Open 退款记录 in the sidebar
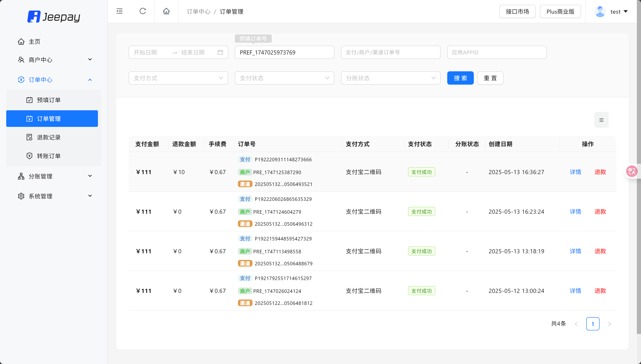This screenshot has width=641, height=364. tap(49, 137)
